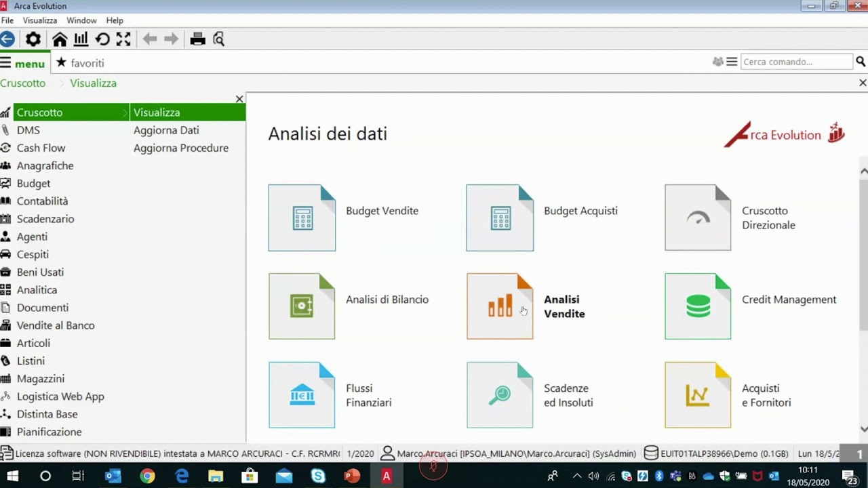Open the Window menu
Viewport: 868px width, 488px height.
(x=81, y=20)
